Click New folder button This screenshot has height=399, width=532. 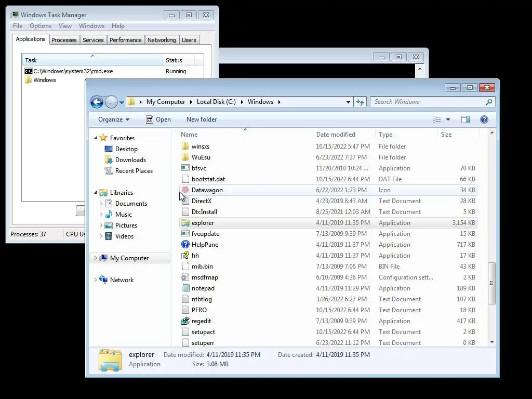pyautogui.click(x=202, y=119)
